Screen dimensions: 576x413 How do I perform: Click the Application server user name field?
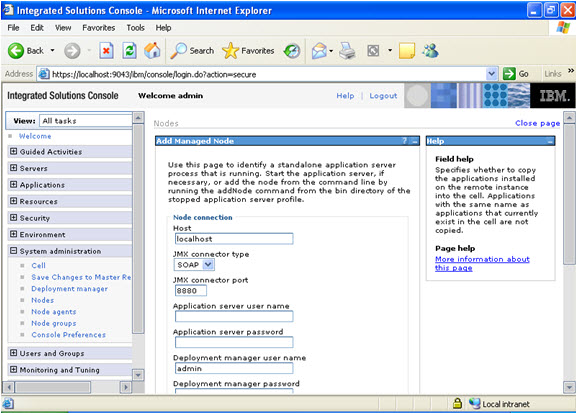[x=234, y=316]
